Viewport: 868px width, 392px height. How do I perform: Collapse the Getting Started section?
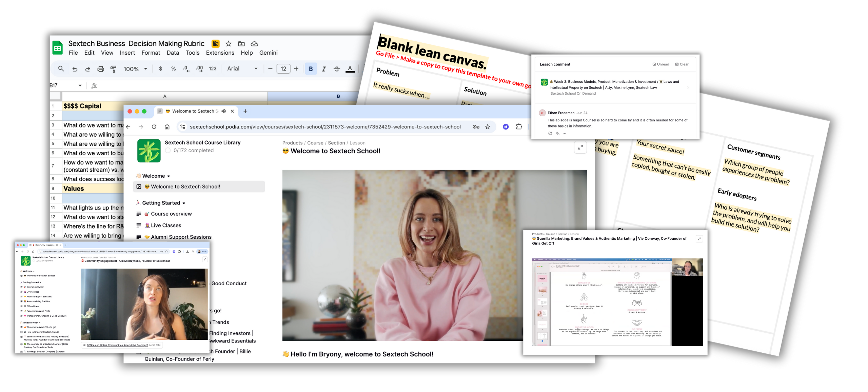pos(184,203)
